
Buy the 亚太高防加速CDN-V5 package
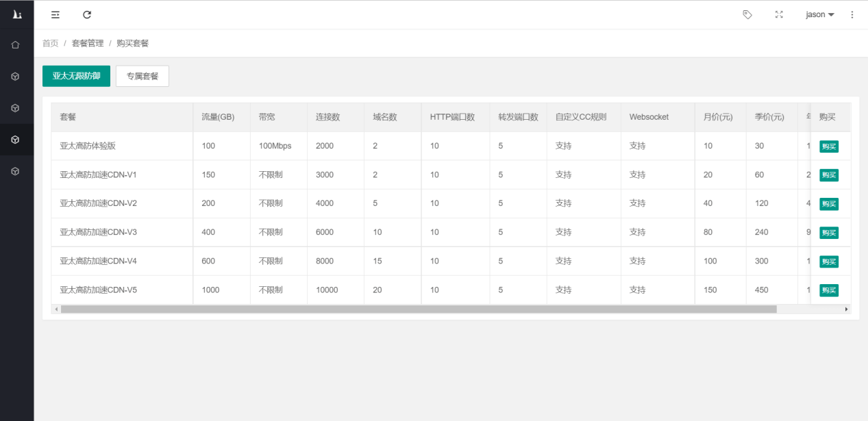tap(828, 290)
